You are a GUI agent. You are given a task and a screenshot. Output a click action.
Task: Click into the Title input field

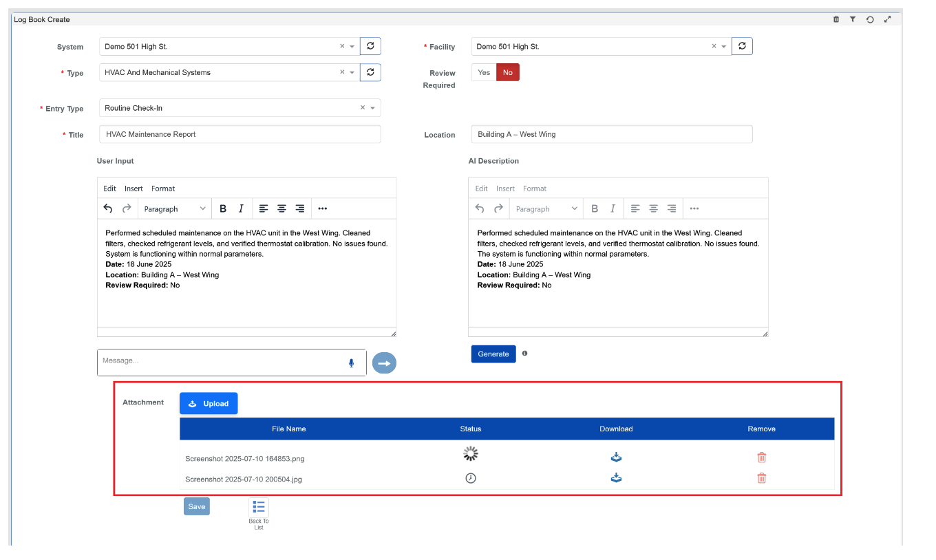coord(240,134)
